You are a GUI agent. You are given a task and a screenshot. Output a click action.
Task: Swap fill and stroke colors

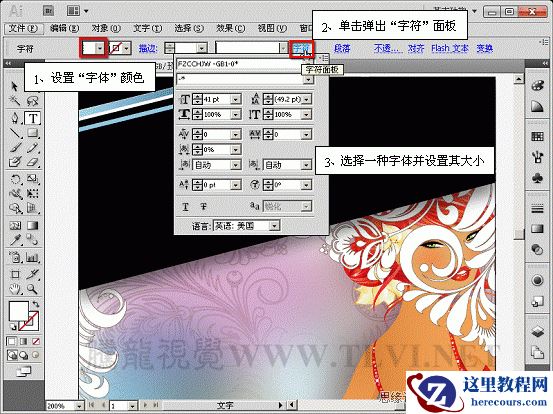click(35, 304)
